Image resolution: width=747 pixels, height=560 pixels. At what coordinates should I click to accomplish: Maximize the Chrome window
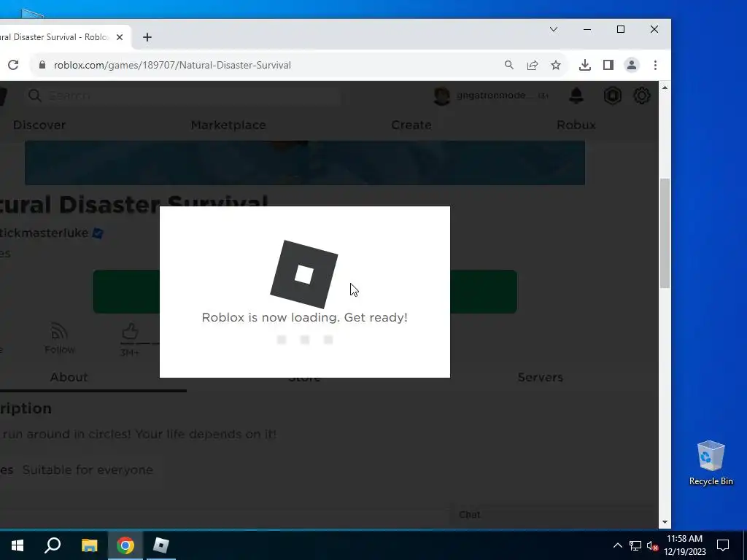click(621, 29)
